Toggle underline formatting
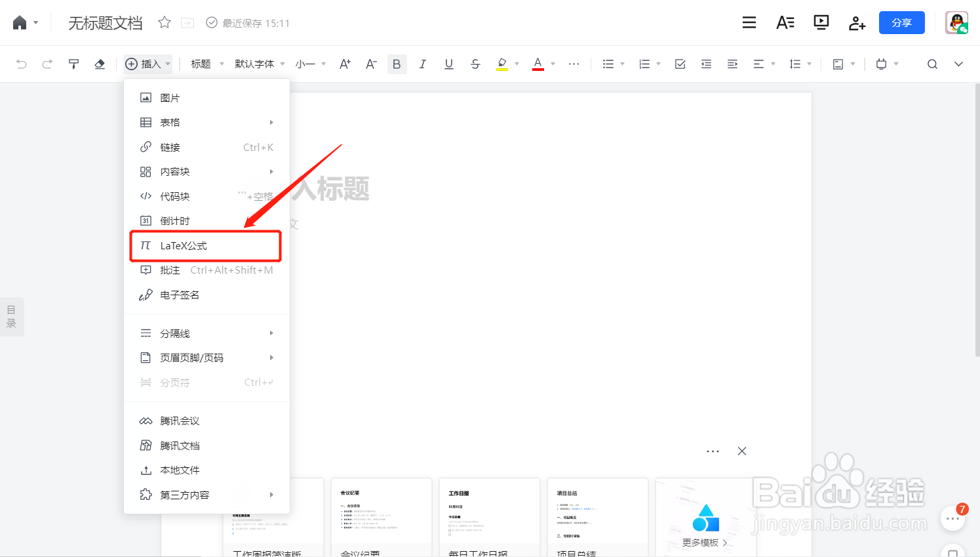Screen dimensions: 980x557 (x=449, y=64)
